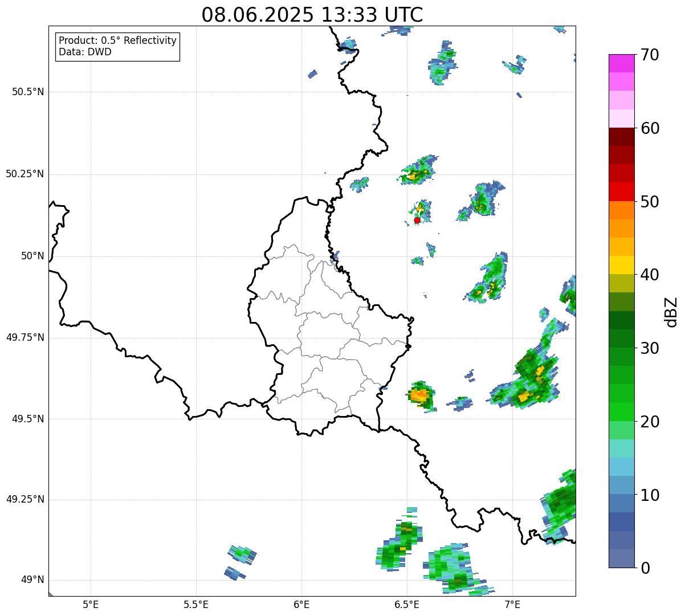This screenshot has height=616, width=685.
Task: Click the "Product: 0.5° Reflectivity" label
Action: 117,40
